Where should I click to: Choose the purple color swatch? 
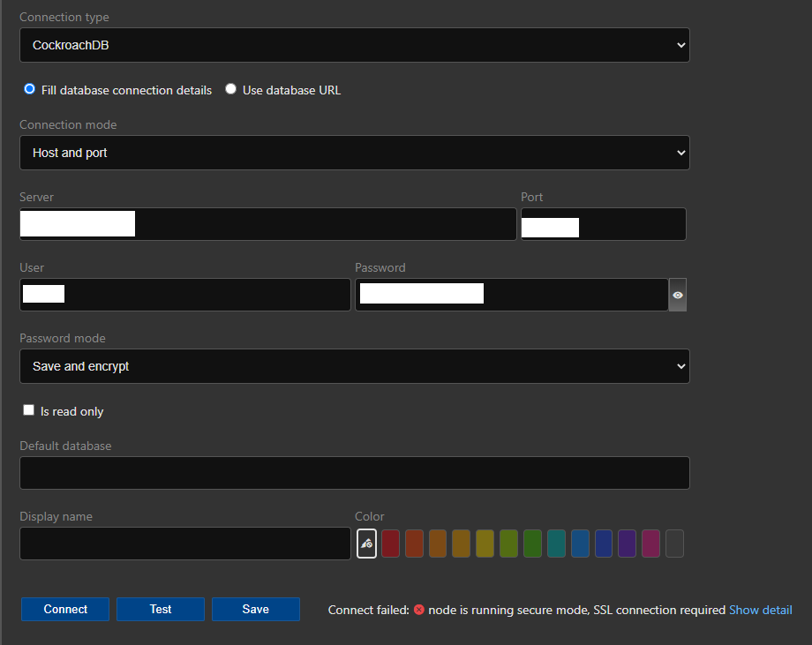click(628, 544)
